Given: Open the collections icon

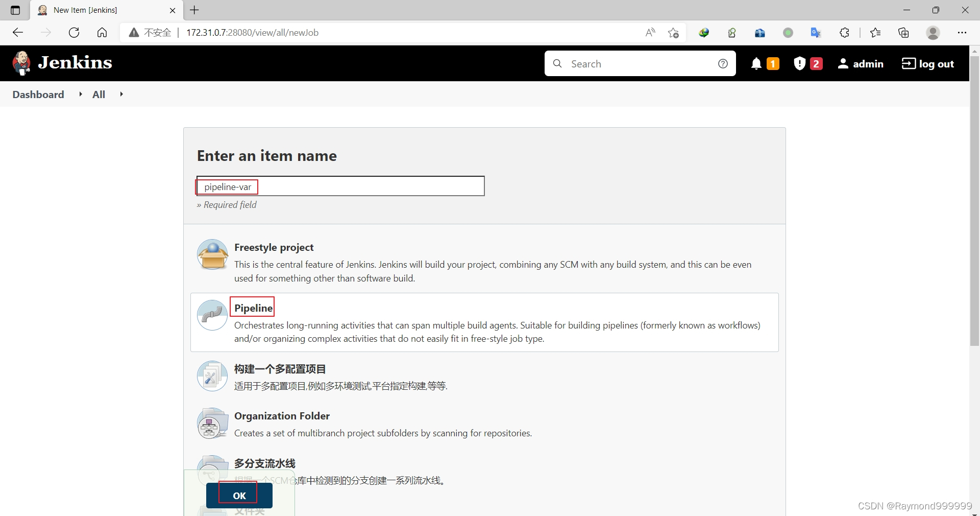Looking at the screenshot, I should click(903, 33).
